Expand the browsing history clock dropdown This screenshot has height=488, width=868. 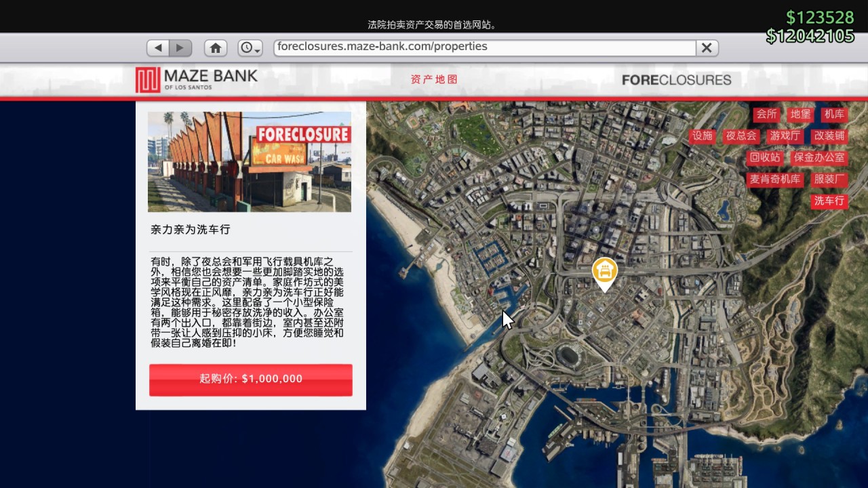(x=250, y=48)
